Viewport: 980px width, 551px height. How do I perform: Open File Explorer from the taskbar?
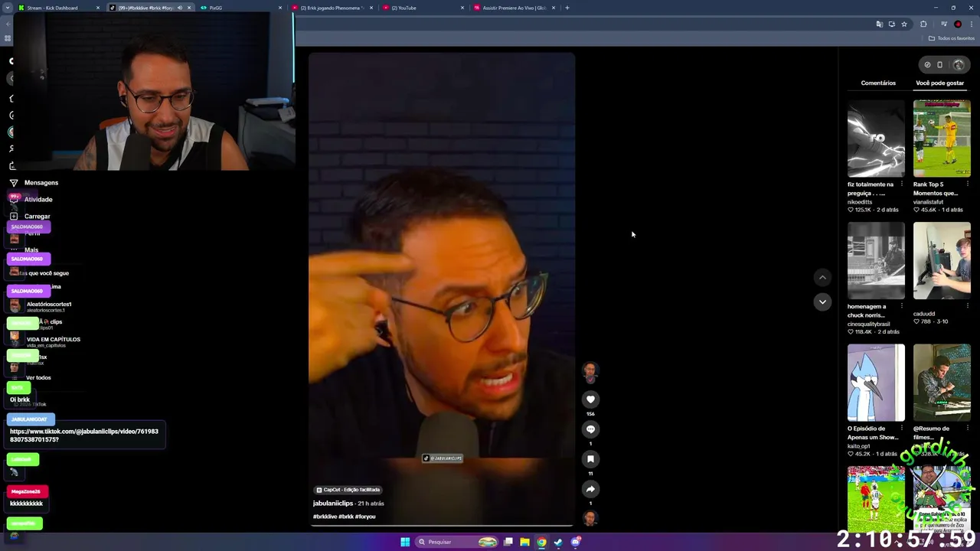click(x=524, y=542)
